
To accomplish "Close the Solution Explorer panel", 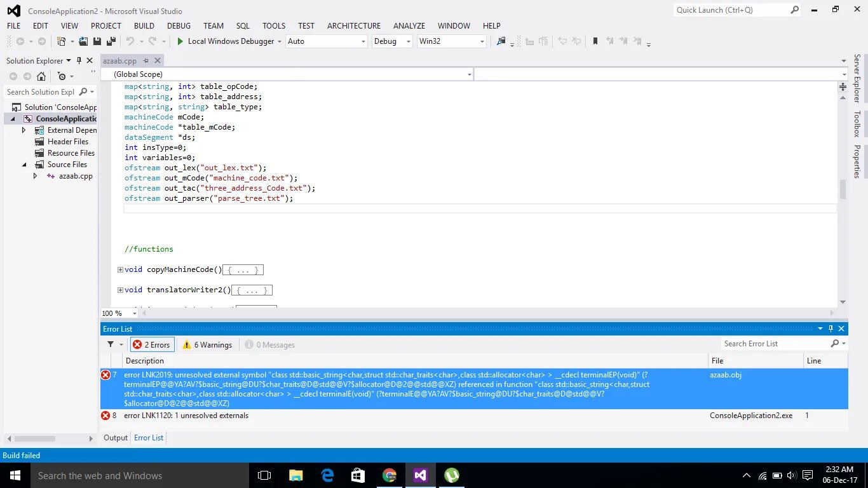I will coord(91,60).
